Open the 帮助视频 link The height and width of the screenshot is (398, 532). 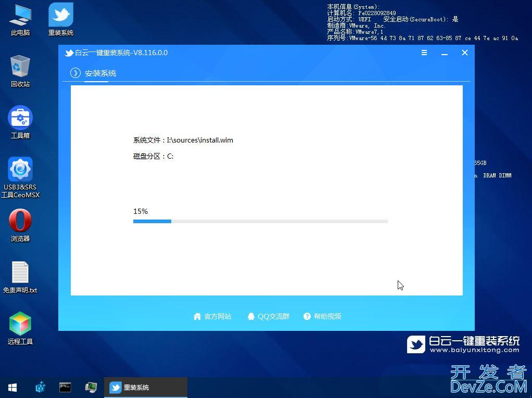coord(322,316)
